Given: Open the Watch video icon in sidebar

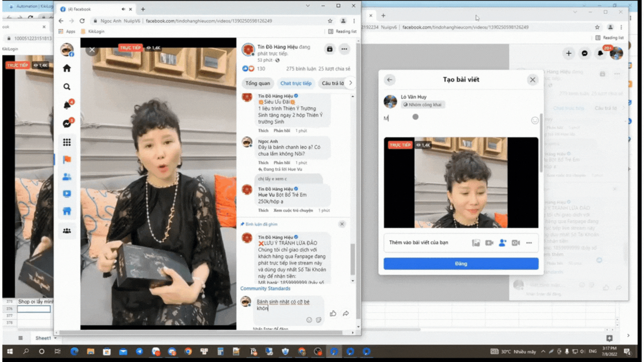Looking at the screenshot, I should (x=67, y=194).
